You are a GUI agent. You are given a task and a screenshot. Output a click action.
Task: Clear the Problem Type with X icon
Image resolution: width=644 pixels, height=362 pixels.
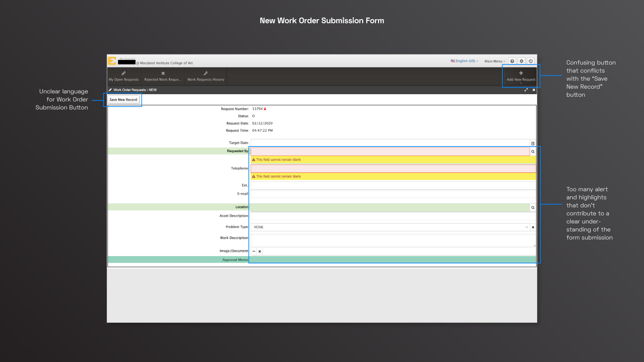click(x=533, y=227)
